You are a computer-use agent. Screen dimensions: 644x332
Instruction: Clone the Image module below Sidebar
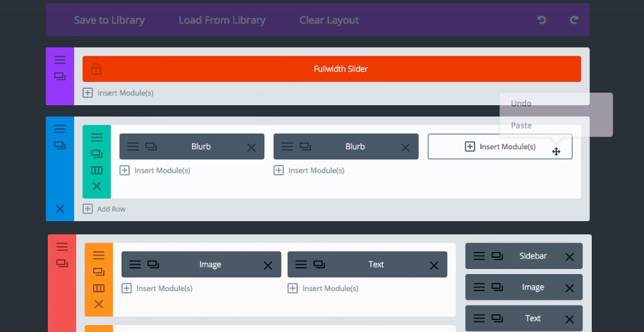pyautogui.click(x=497, y=287)
